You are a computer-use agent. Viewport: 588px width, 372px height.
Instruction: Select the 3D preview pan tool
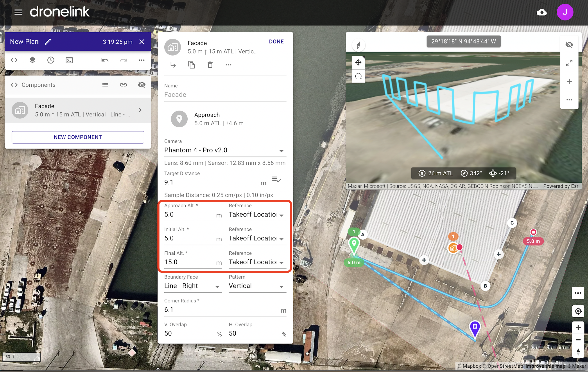coord(359,63)
